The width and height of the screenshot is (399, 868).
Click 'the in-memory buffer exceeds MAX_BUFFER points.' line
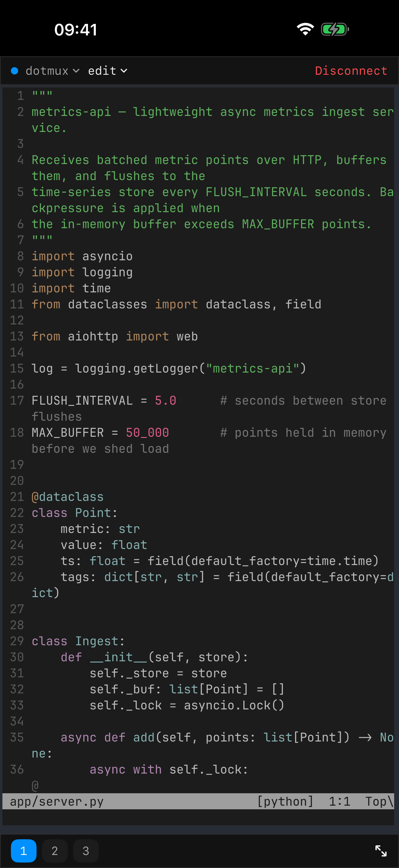coord(202,224)
